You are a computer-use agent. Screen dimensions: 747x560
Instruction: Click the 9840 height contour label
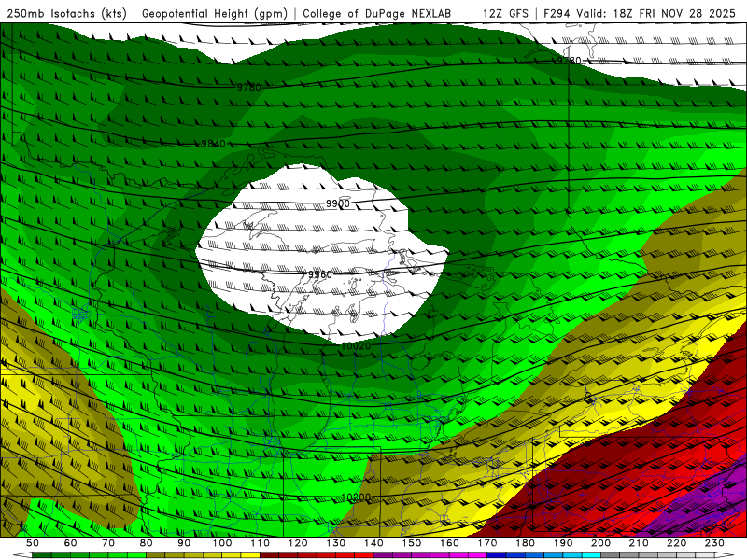tap(213, 144)
